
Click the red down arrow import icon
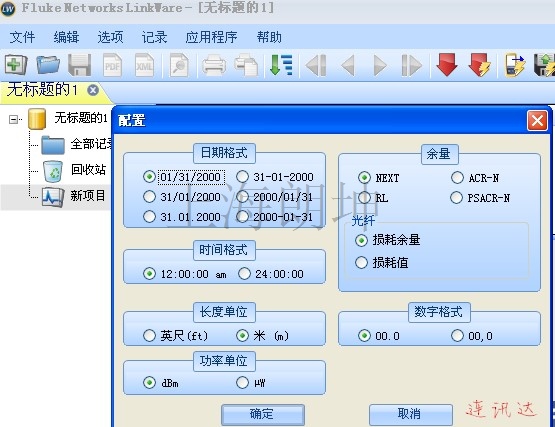point(447,65)
